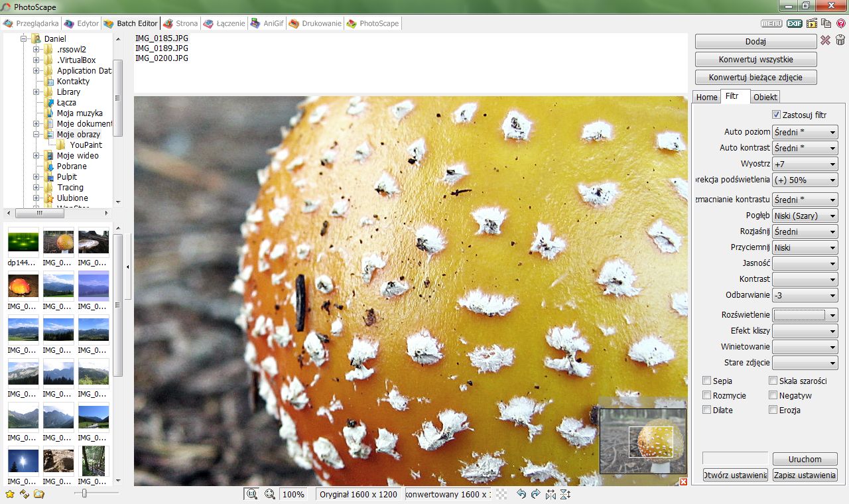Select IMG_0189.JPG in the file list

click(x=162, y=48)
